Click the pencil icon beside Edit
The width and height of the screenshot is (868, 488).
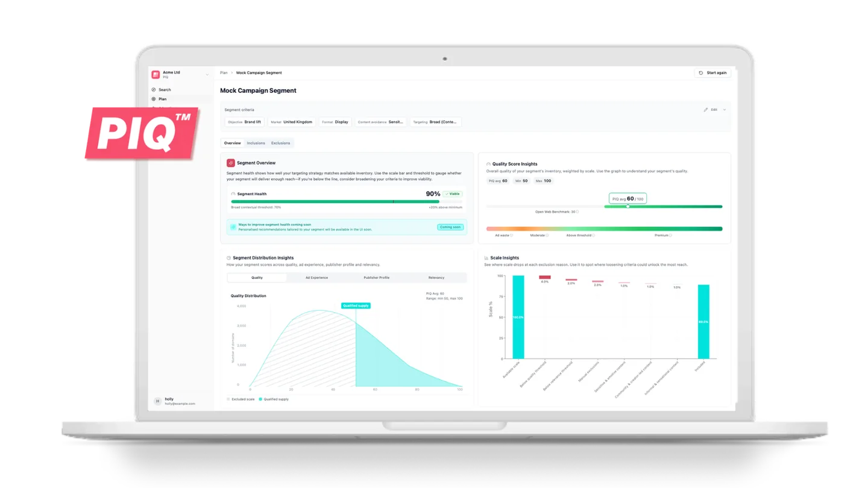tap(706, 110)
